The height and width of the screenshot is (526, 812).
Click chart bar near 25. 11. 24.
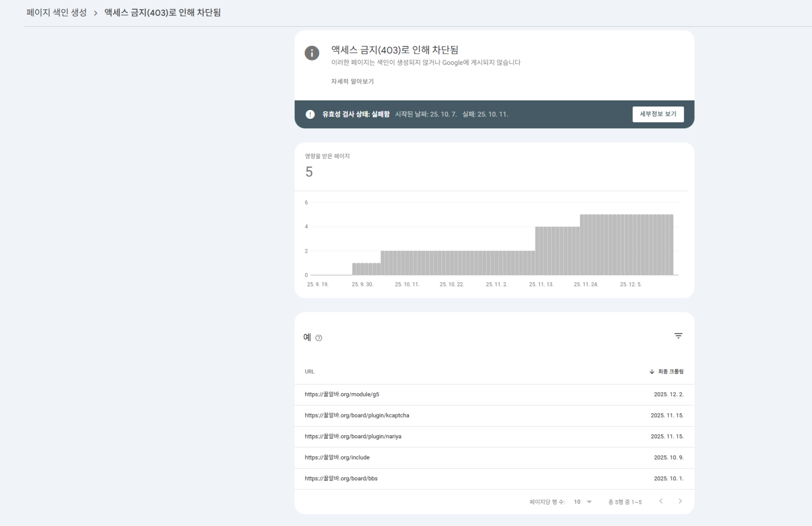(x=586, y=245)
